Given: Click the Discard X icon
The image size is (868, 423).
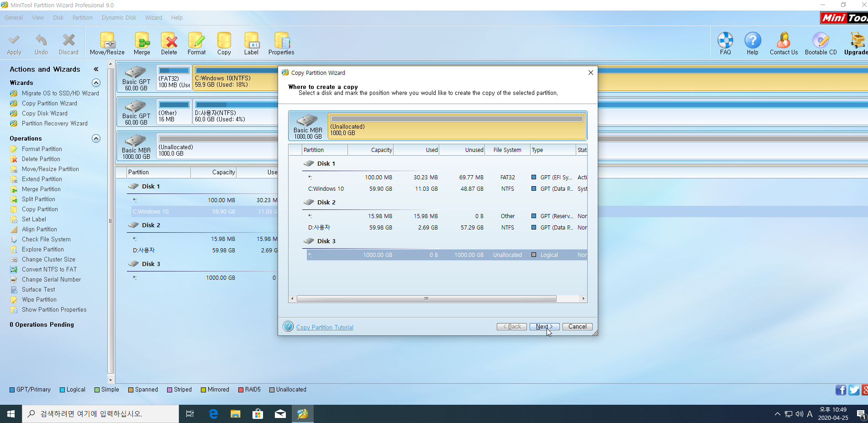Looking at the screenshot, I should pyautogui.click(x=68, y=40).
